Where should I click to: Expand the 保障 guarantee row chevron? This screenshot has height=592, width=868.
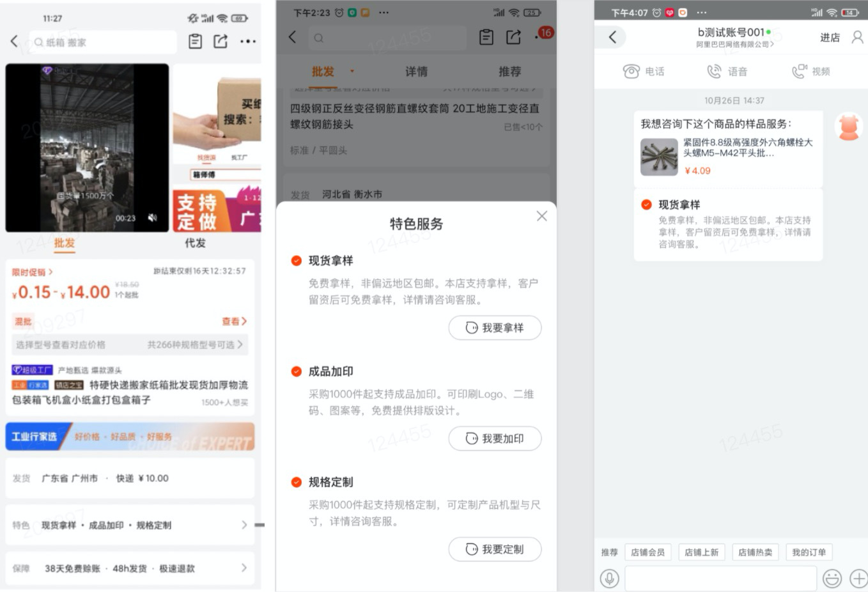click(x=244, y=568)
